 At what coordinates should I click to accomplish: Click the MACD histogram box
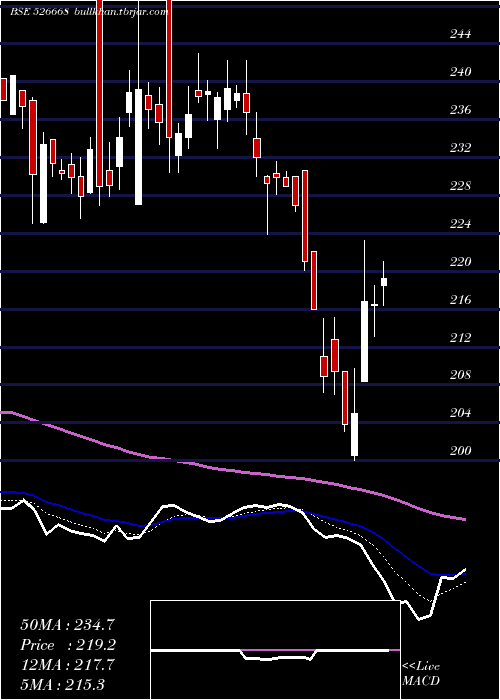(275, 650)
